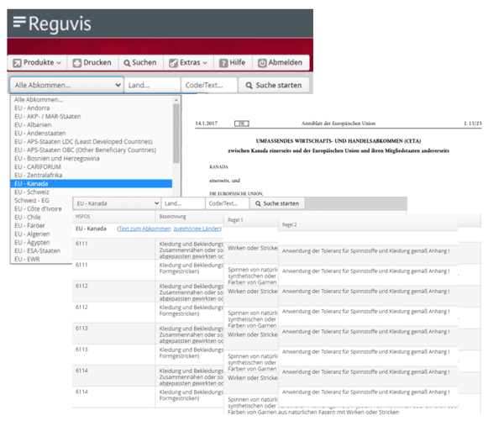Screen dimensions: 504x426
Task: Click the top Code/Text search field
Action: coord(209,85)
